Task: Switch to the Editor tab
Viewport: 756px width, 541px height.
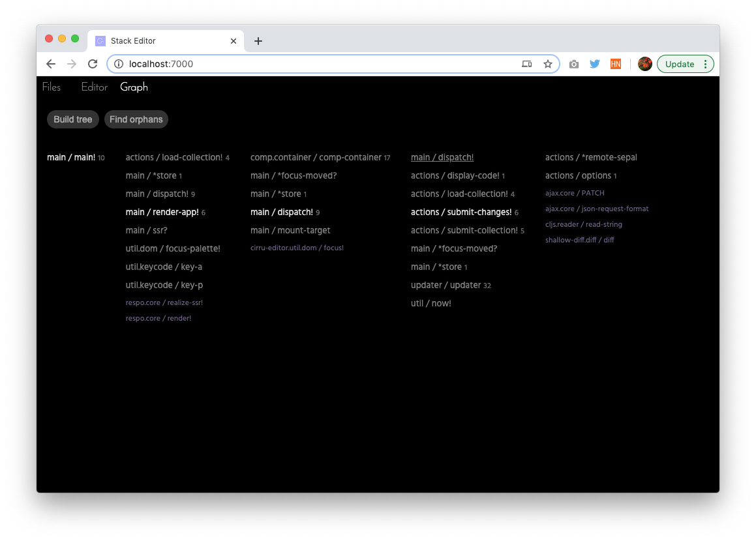Action: [94, 87]
